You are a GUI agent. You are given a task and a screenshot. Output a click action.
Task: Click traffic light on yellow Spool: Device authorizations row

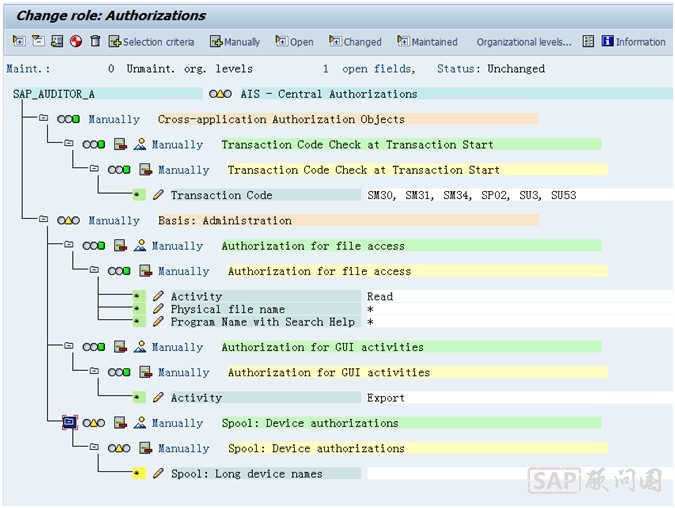click(x=119, y=449)
